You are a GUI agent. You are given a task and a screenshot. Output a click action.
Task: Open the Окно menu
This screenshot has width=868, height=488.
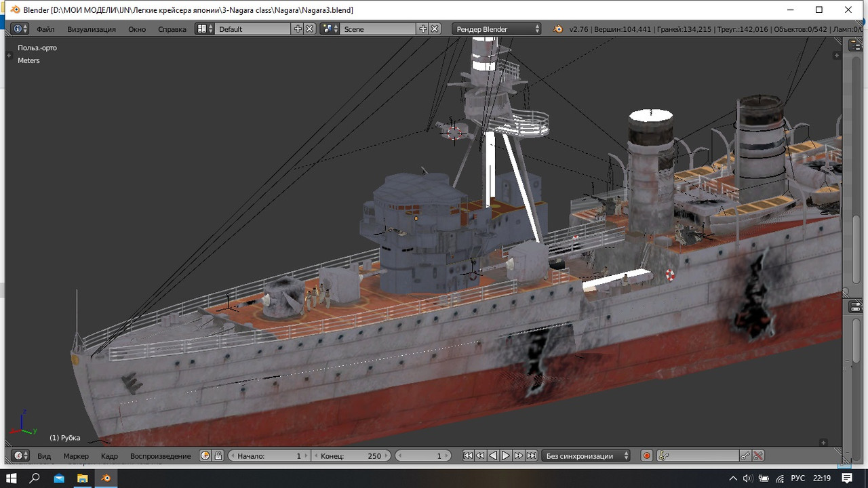coord(137,29)
